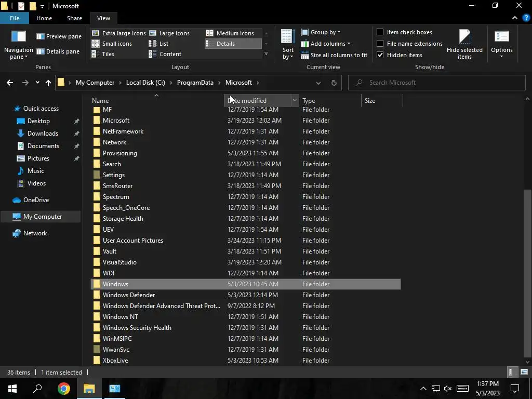The image size is (532, 399).
Task: Select the XboxLive folder
Action: (x=246, y=361)
